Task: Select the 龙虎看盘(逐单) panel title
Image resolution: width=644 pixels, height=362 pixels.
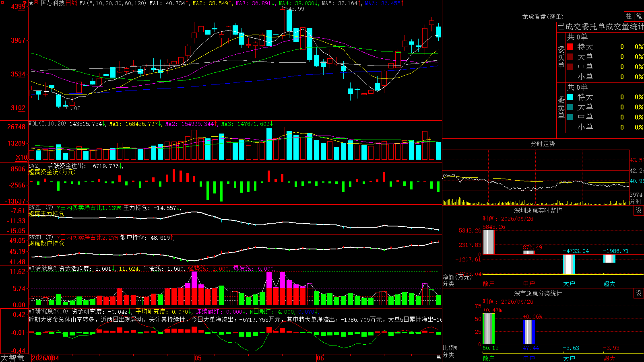Action: pyautogui.click(x=543, y=16)
